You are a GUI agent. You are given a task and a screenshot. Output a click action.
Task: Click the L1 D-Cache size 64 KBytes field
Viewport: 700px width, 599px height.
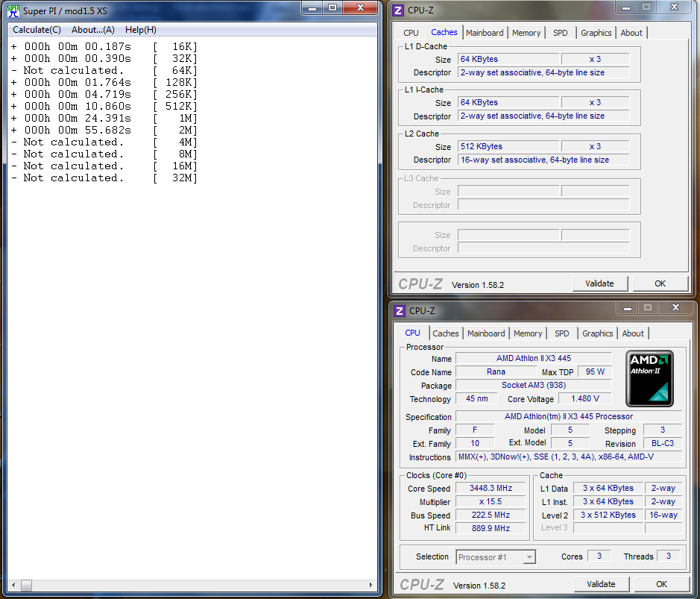[x=508, y=59]
